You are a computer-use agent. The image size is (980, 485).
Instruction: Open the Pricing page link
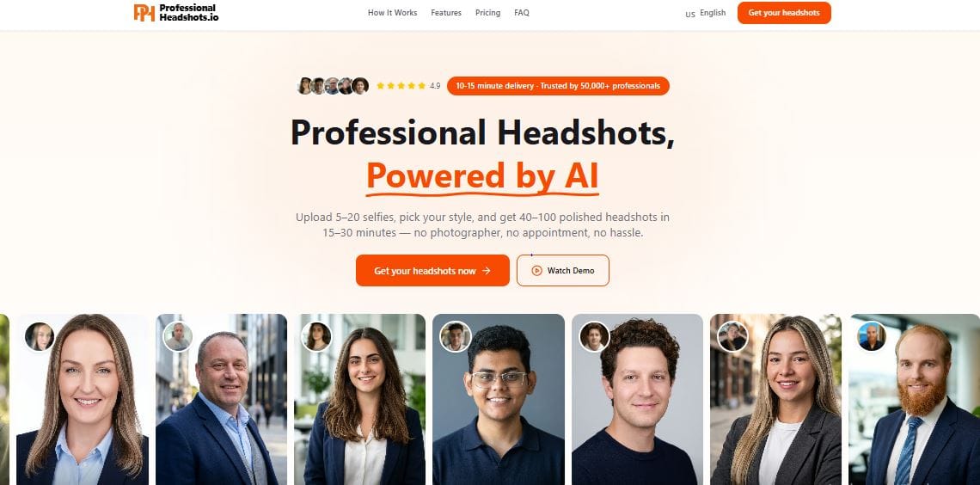(487, 13)
